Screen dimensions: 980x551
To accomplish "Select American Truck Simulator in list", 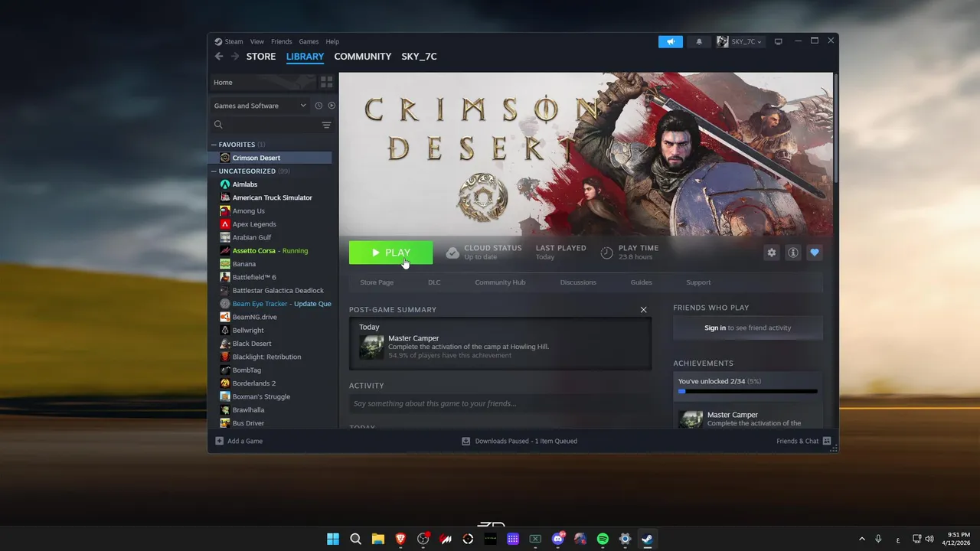I will [x=272, y=197].
